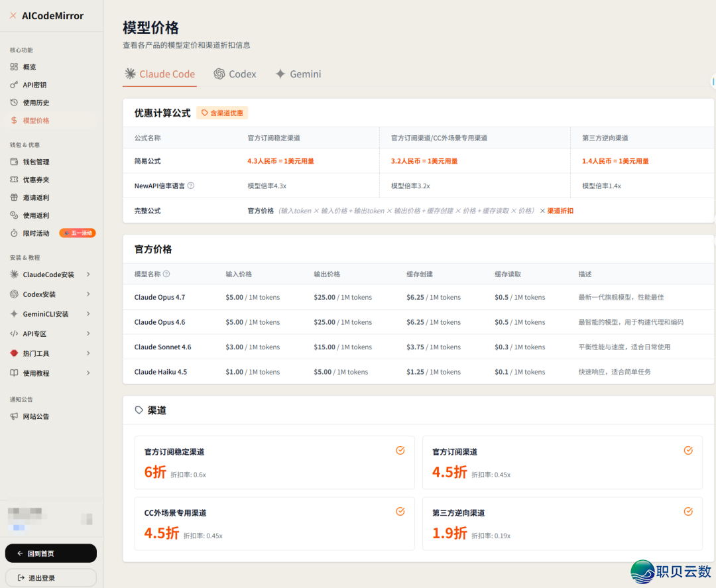716x588 pixels.
Task: Click 模型倍率4.3x cell
Action: pos(267,186)
